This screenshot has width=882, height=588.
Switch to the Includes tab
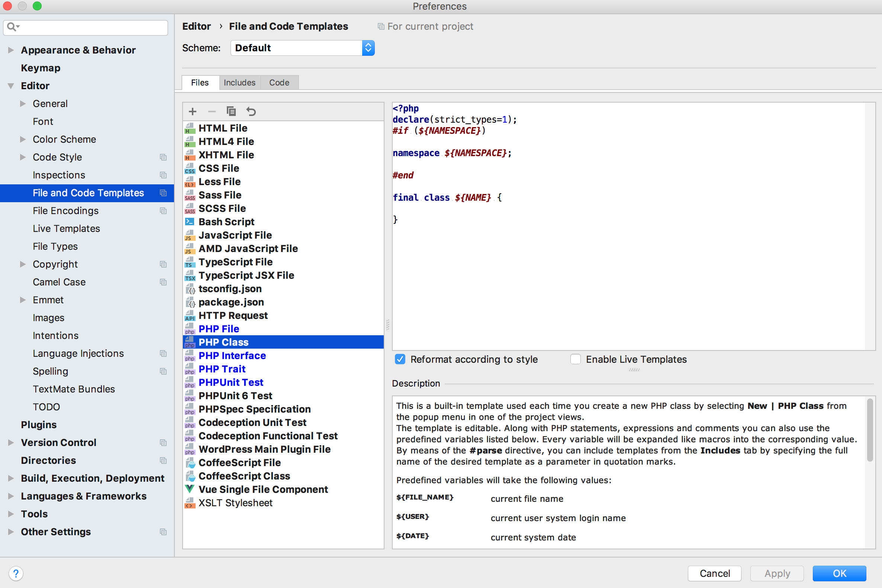click(239, 83)
